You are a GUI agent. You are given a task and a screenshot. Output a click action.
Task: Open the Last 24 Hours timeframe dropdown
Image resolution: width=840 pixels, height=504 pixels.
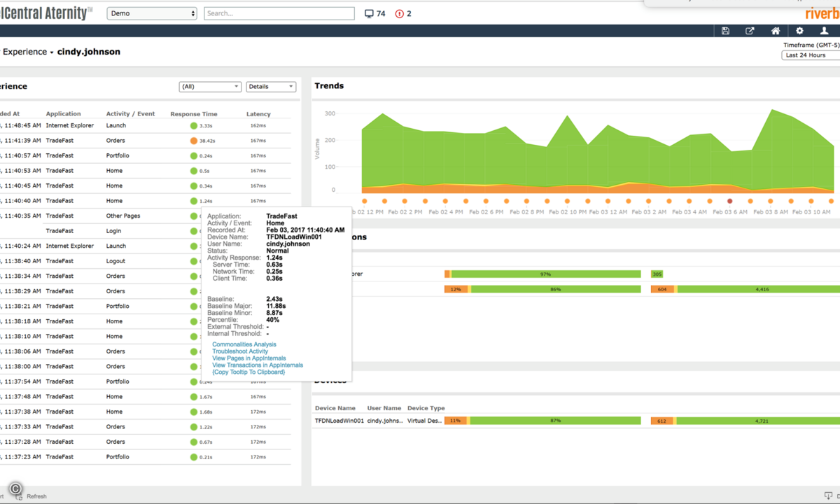click(811, 55)
